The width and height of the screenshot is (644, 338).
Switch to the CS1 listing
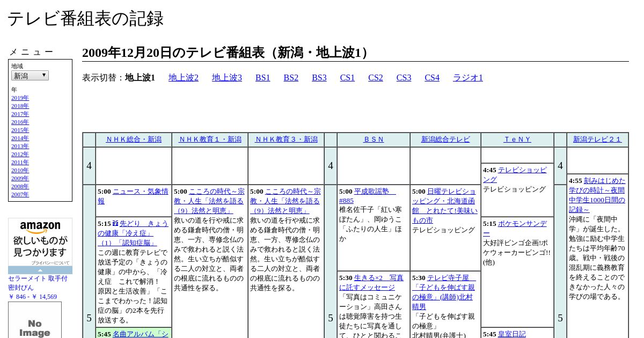click(x=347, y=78)
